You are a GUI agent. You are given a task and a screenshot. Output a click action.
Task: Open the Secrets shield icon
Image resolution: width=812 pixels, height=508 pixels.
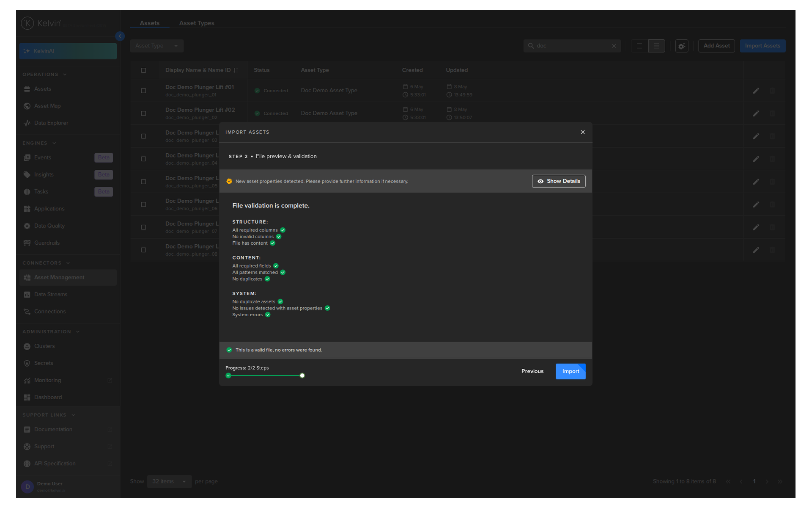[x=27, y=363]
